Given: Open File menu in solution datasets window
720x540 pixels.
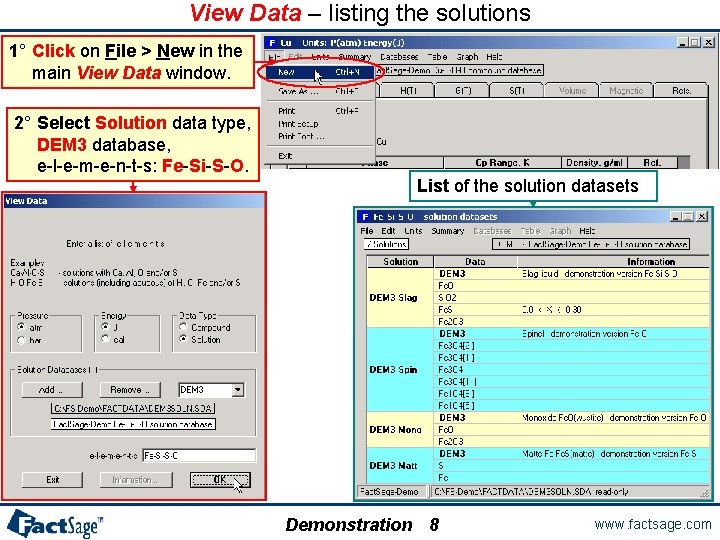Looking at the screenshot, I should (x=366, y=231).
